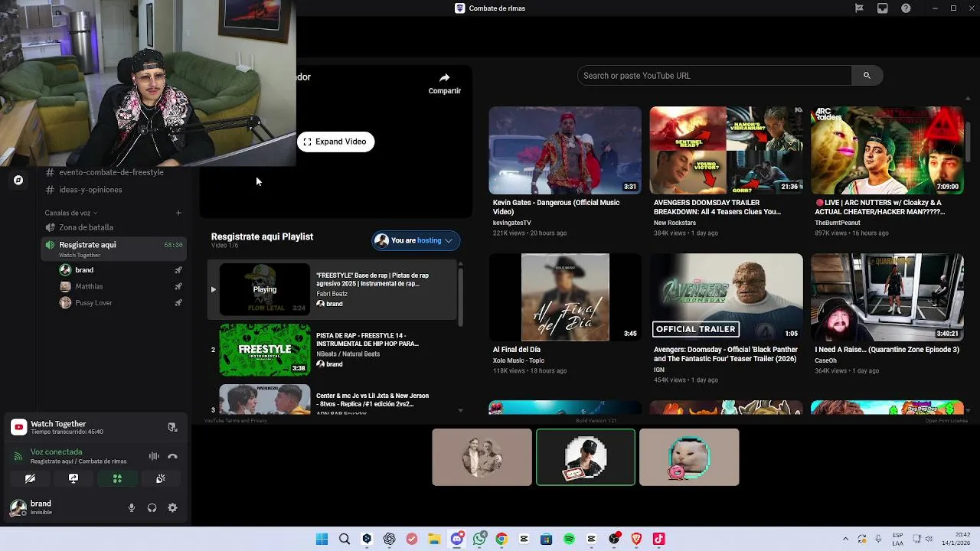Open the activities launcher button

117,478
